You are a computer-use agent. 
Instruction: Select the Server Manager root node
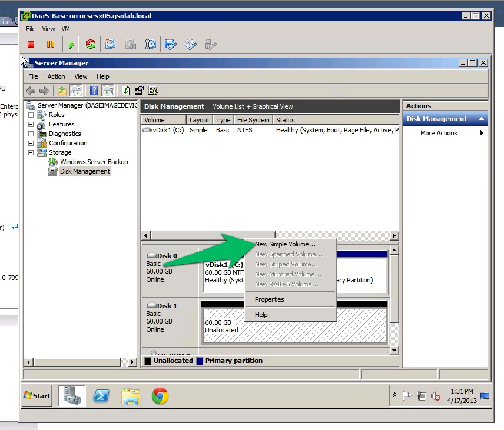pyautogui.click(x=87, y=105)
